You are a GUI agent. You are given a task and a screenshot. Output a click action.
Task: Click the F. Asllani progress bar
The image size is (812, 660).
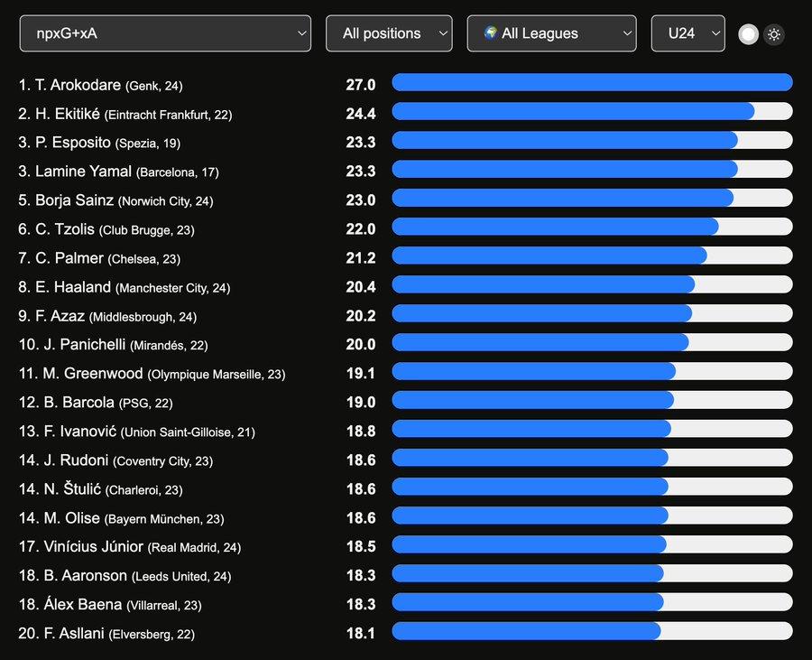click(591, 631)
